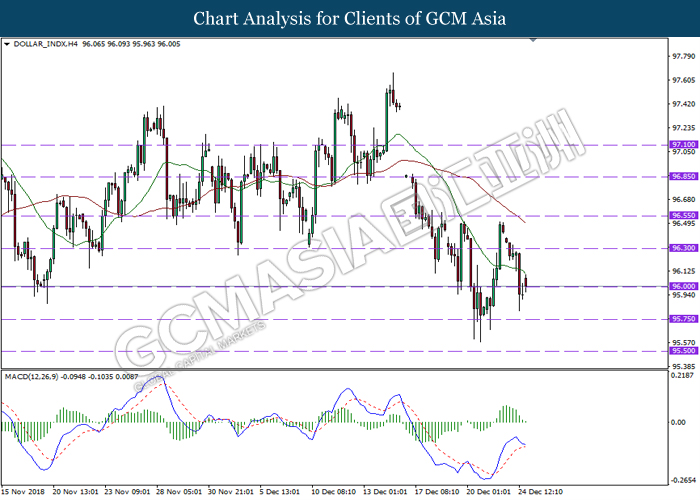Click the 96.680 price axis value
The width and height of the screenshot is (700, 500).
684,200
